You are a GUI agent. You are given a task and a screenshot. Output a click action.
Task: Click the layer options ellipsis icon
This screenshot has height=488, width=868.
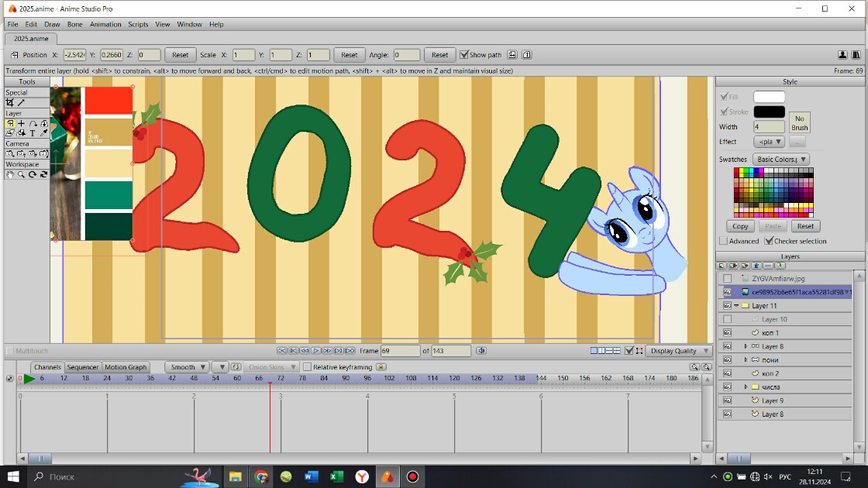point(768,266)
